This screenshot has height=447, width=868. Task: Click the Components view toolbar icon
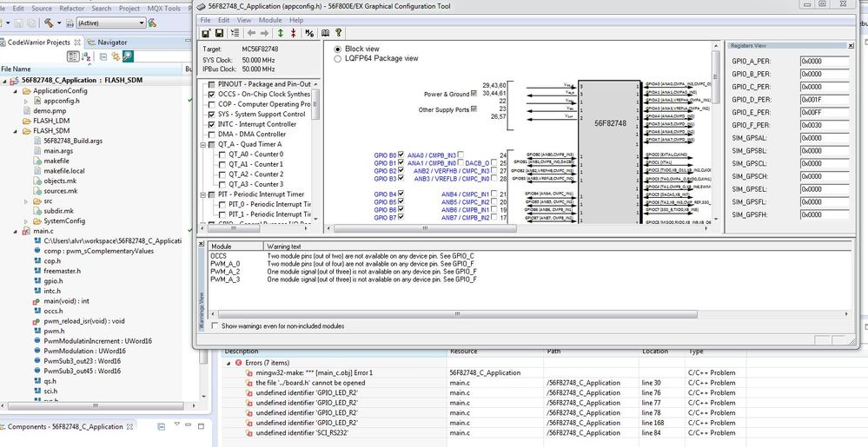click(161, 426)
